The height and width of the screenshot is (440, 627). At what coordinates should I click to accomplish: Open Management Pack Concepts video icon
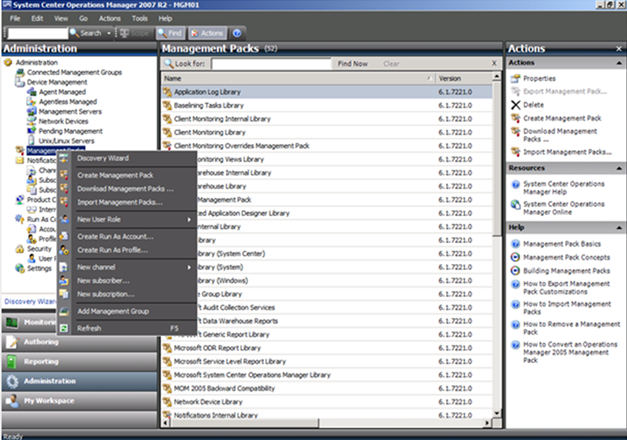click(x=516, y=257)
